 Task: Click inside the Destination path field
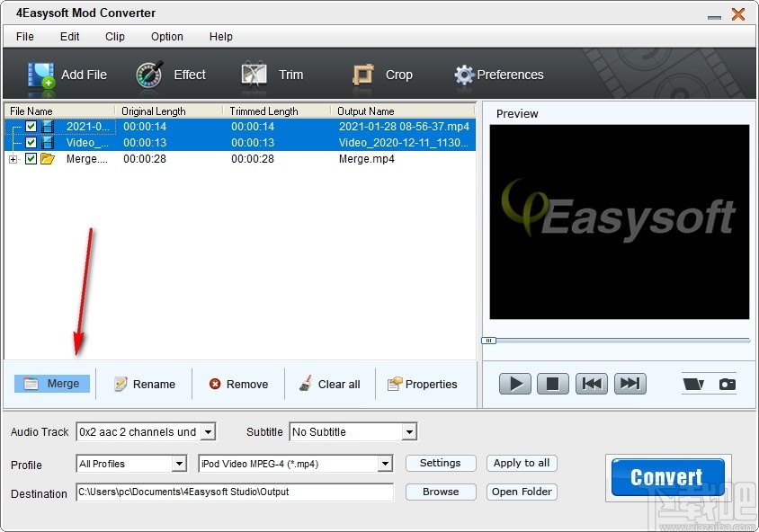click(x=234, y=492)
